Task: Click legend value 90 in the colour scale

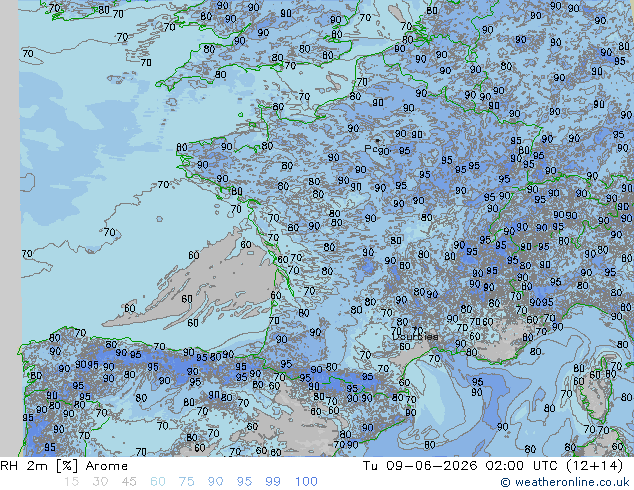Action: tap(215, 482)
